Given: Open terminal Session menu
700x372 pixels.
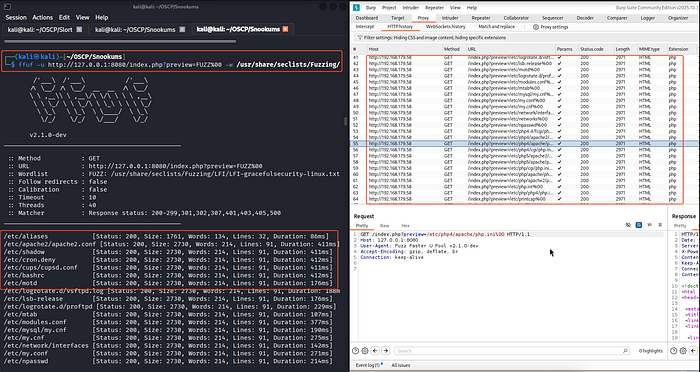Looking at the screenshot, I should [x=16, y=17].
